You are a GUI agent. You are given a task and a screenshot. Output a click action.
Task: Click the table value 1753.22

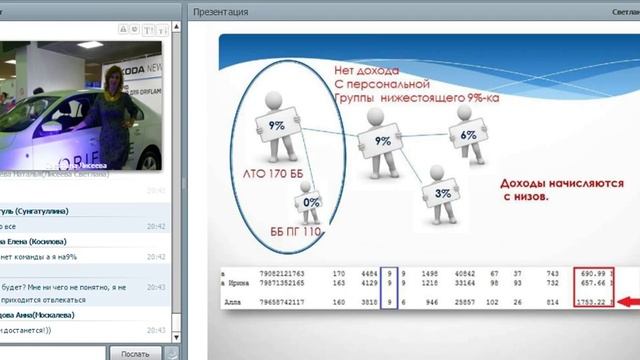click(591, 302)
